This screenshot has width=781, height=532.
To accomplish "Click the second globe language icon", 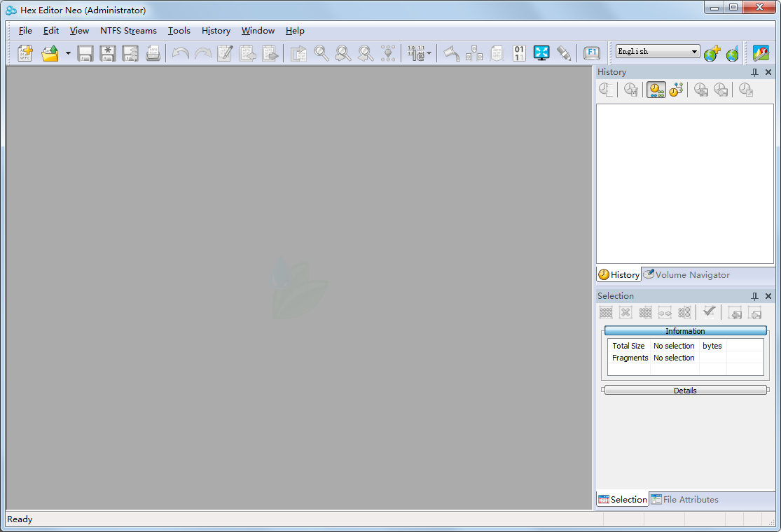I will point(733,52).
